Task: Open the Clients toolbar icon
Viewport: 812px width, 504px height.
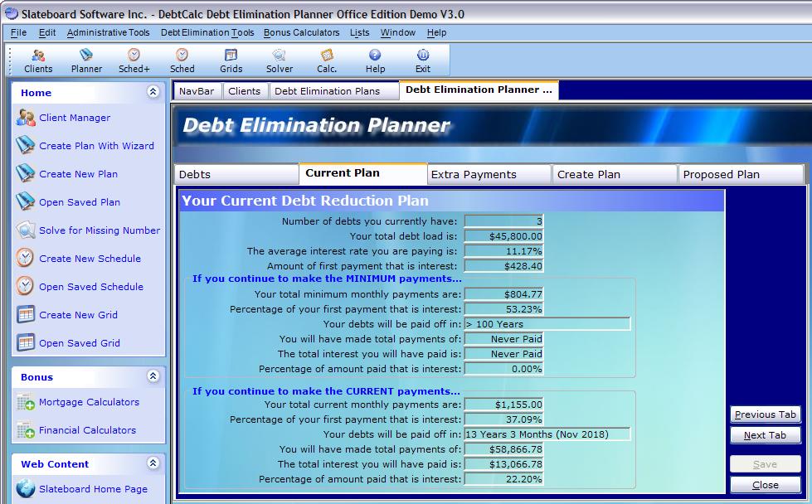Action: click(x=38, y=61)
